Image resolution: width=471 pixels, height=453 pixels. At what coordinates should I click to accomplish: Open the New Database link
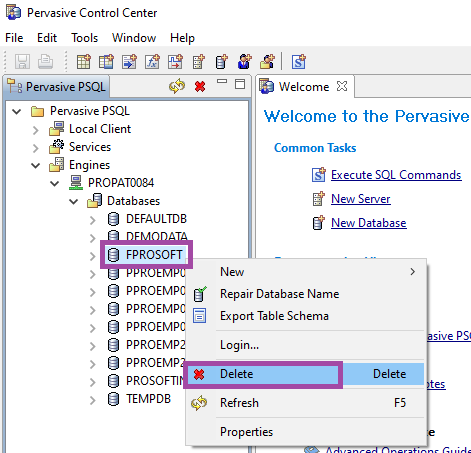pos(369,223)
